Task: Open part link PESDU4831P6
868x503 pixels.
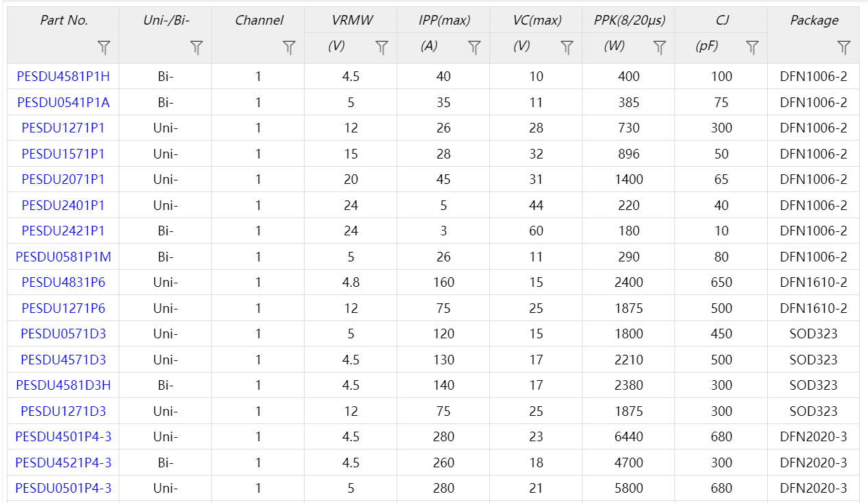Action: 63,282
